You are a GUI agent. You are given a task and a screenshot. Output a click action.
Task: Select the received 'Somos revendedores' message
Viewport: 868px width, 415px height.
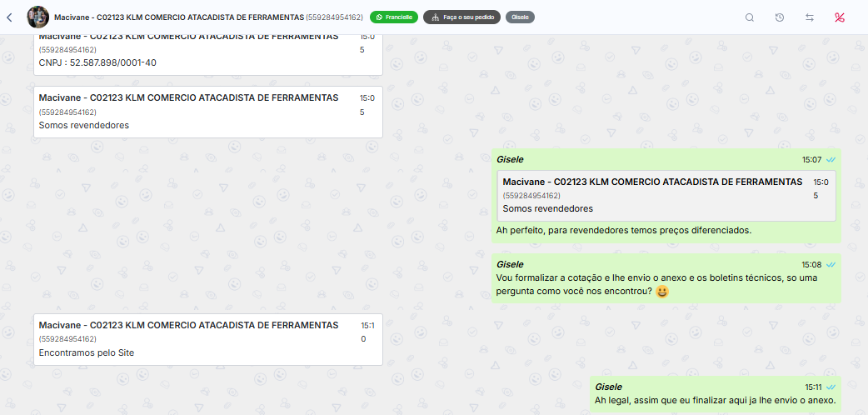(208, 112)
